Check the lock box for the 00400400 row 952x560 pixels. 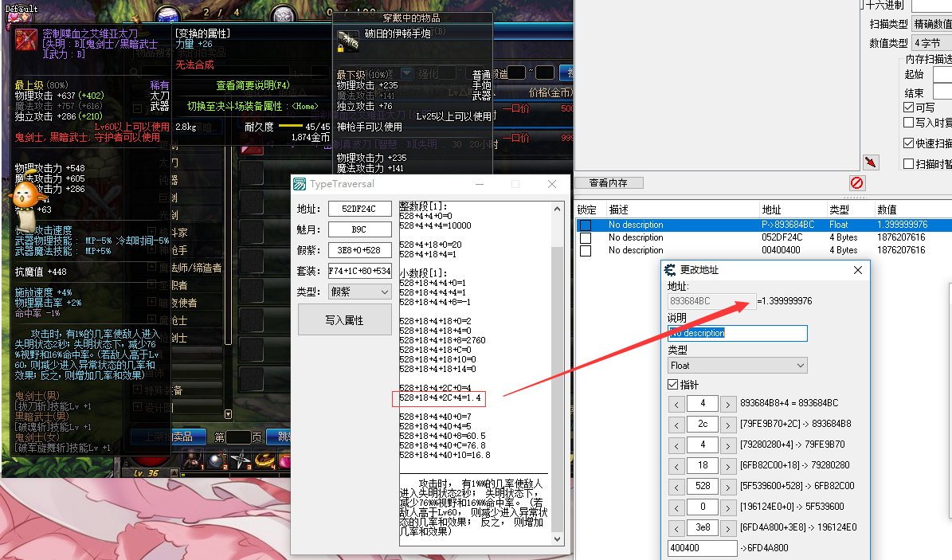tap(586, 250)
